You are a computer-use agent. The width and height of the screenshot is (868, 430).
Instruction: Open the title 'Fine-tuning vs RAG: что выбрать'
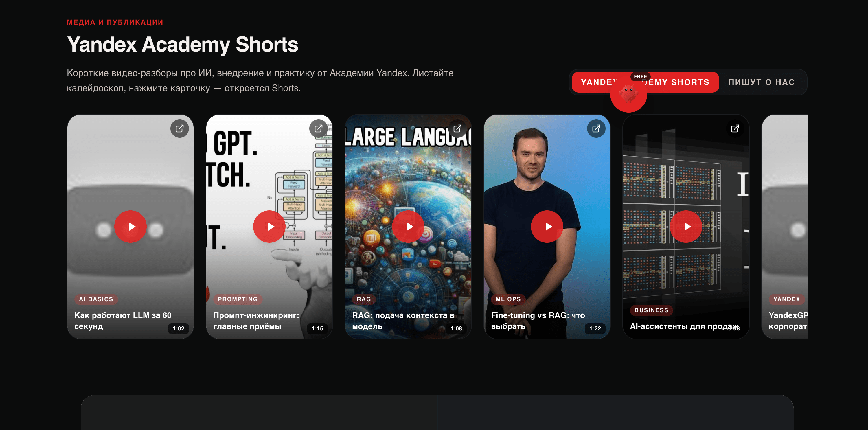click(538, 321)
